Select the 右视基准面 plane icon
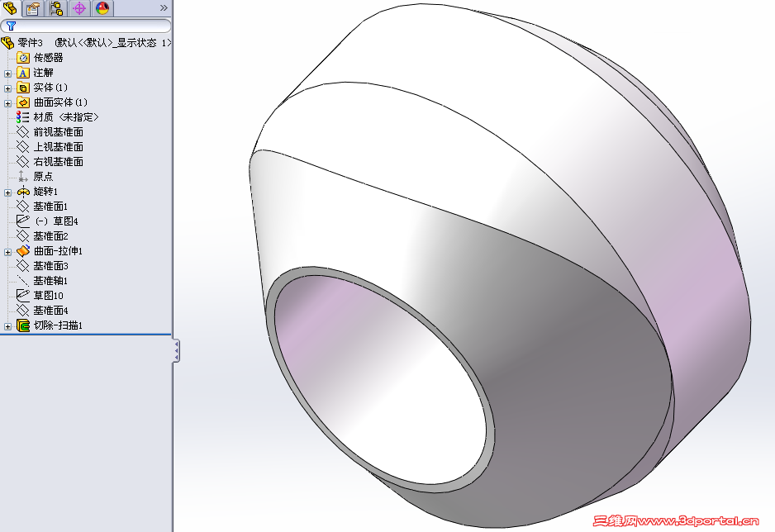 (23, 162)
